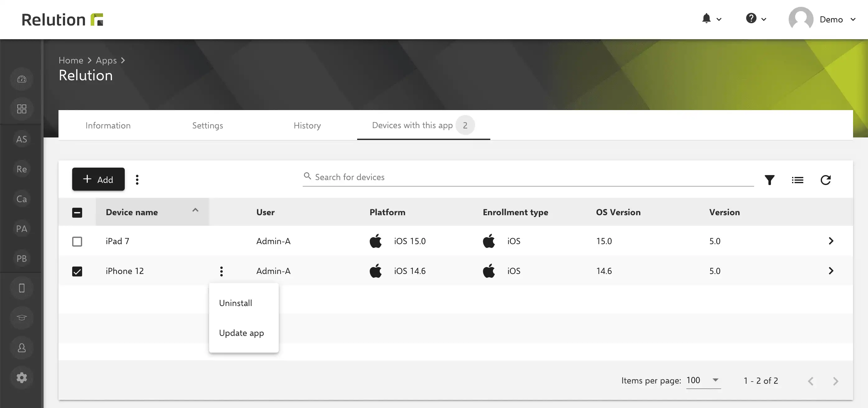Switch to the Settings tab
868x408 pixels.
pos(208,125)
